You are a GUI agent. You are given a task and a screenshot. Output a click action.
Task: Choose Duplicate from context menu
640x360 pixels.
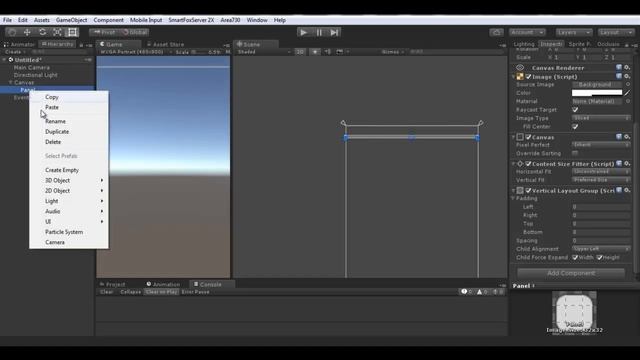click(x=57, y=132)
